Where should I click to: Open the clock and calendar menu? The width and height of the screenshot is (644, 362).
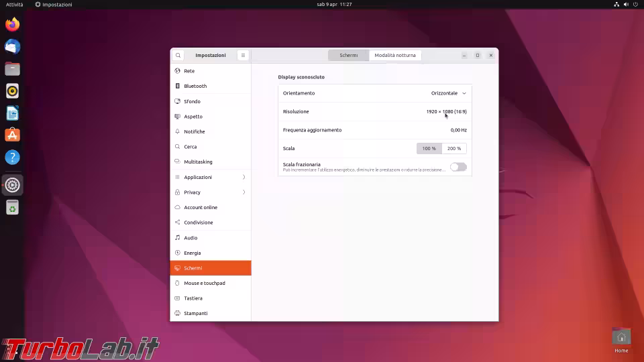[334, 5]
